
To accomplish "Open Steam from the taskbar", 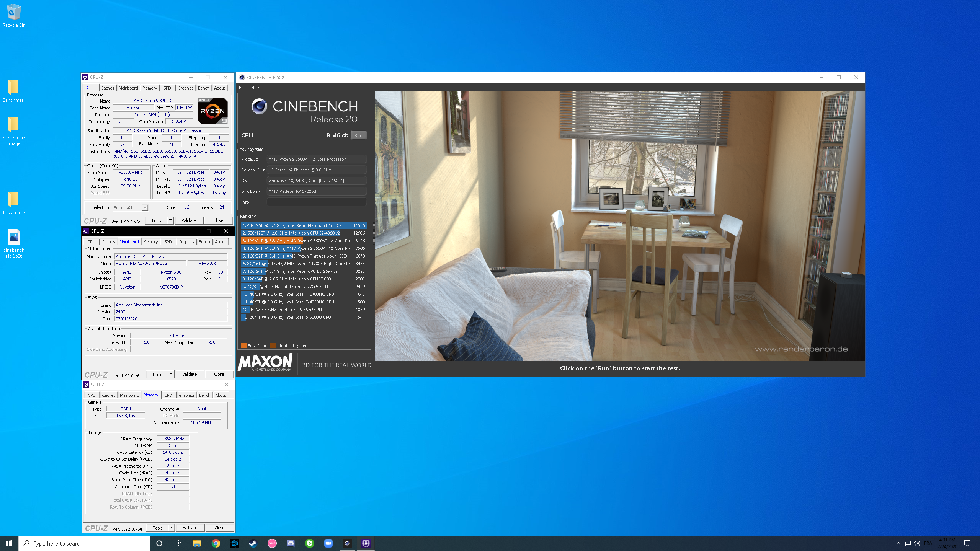I will [253, 543].
